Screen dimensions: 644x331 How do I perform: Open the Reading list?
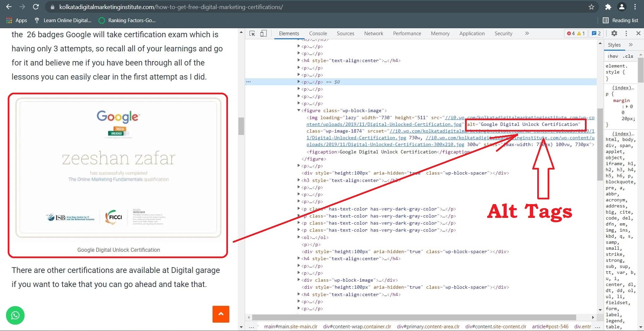point(620,20)
